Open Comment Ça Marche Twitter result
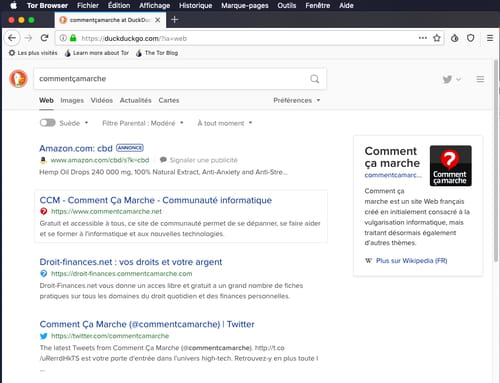The image size is (500, 383). 147,324
